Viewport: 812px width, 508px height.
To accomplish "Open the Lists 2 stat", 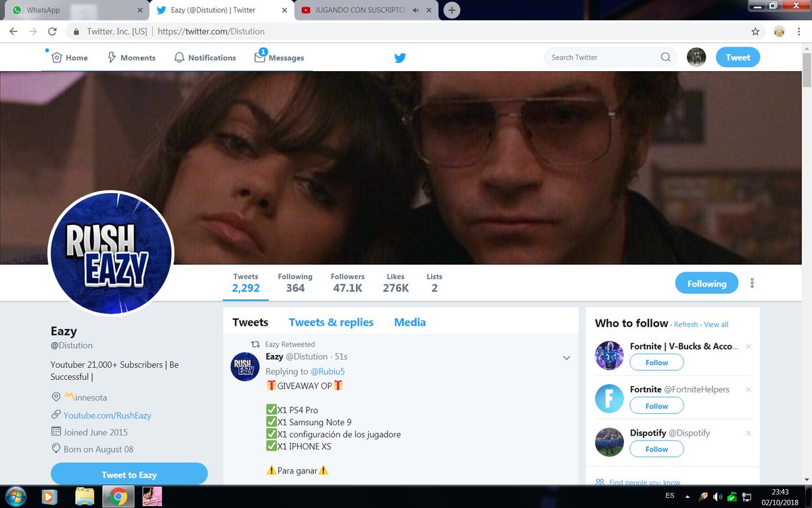I will point(434,283).
